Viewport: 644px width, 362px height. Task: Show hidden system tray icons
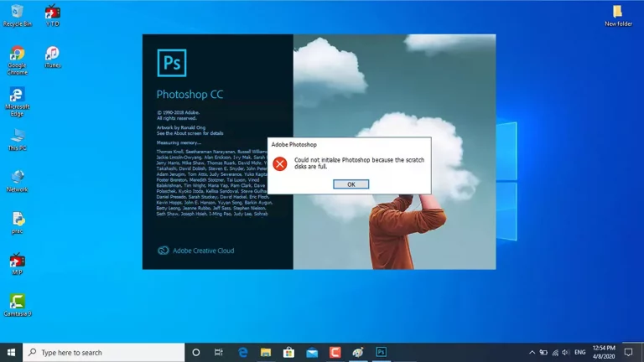pyautogui.click(x=532, y=352)
